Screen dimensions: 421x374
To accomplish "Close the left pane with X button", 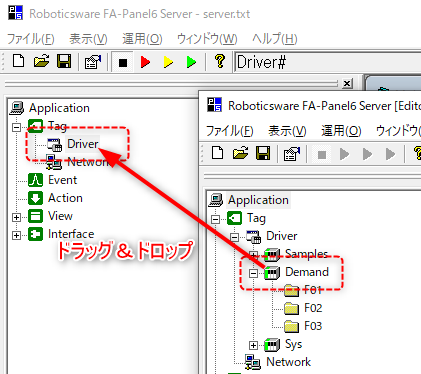I will [347, 83].
